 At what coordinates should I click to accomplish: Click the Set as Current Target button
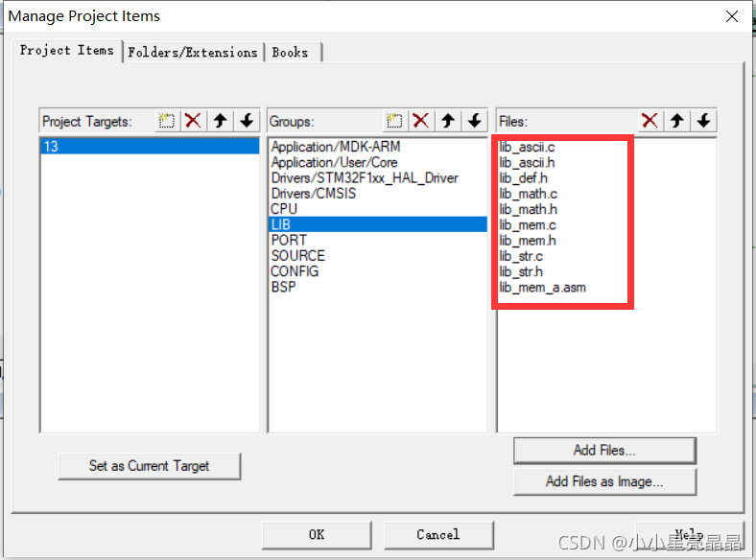point(149,466)
